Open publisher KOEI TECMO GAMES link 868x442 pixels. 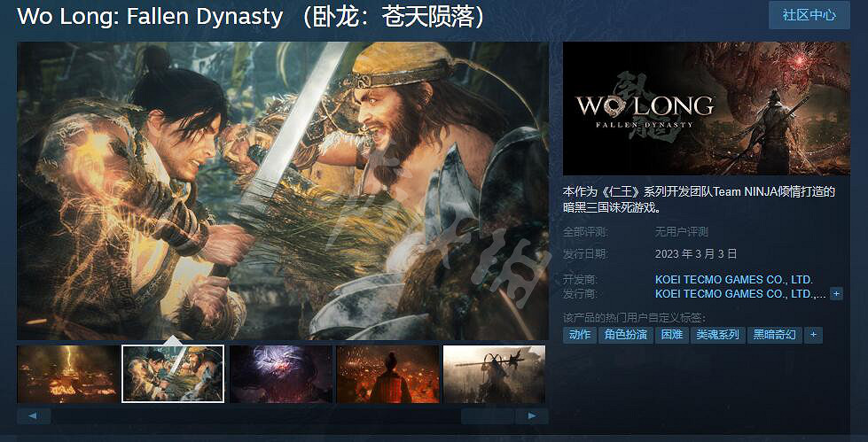click(x=740, y=294)
